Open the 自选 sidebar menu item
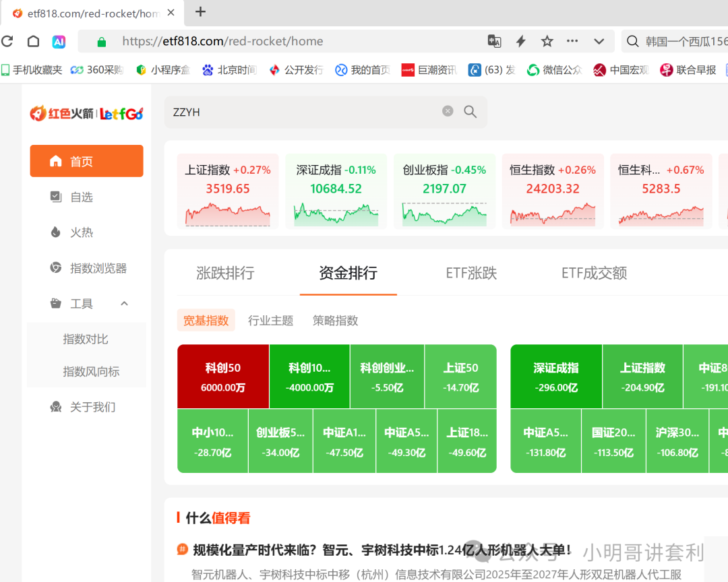This screenshot has height=582, width=728. point(82,197)
